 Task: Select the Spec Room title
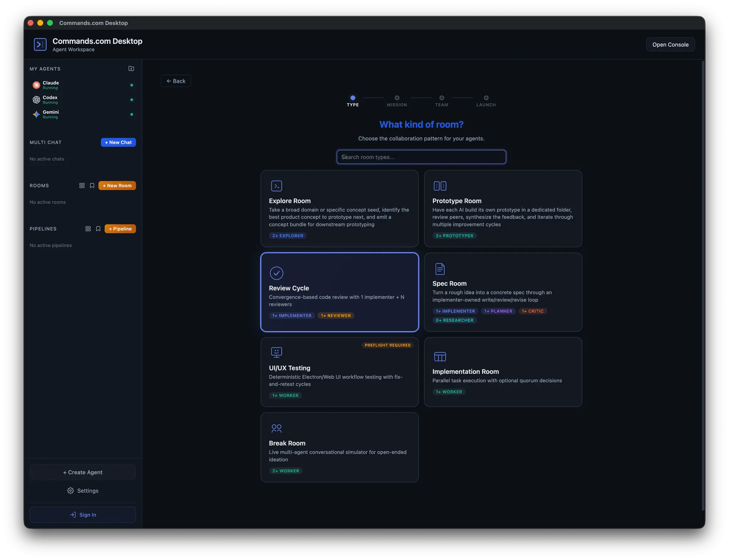[449, 283]
